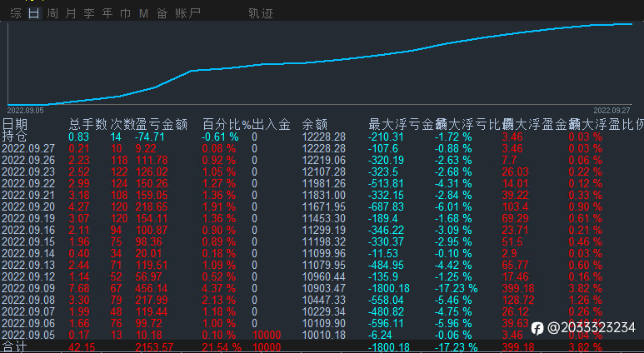Click the -6.01 % drawdown for 2022.09.20
This screenshot has width=644, height=353.
click(453, 206)
